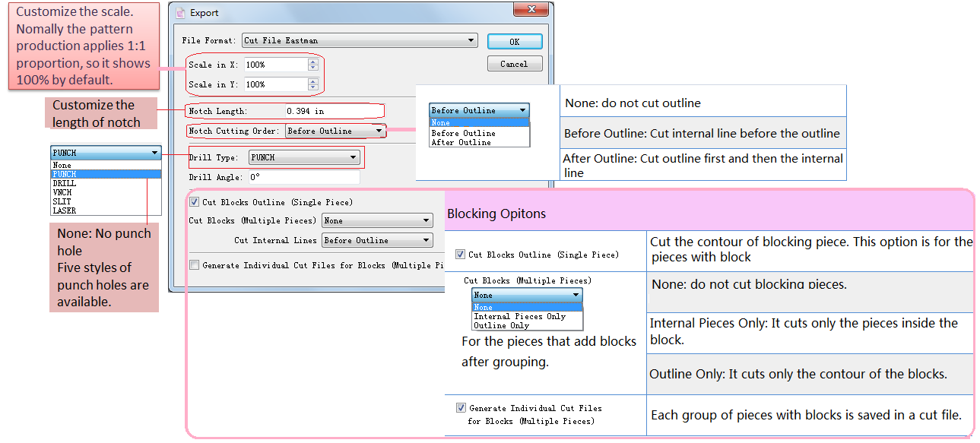Screen dimensions: 980x443
Task: Toggle Generate Individual Cut Files checkbox in Blocking table
Action: click(461, 408)
